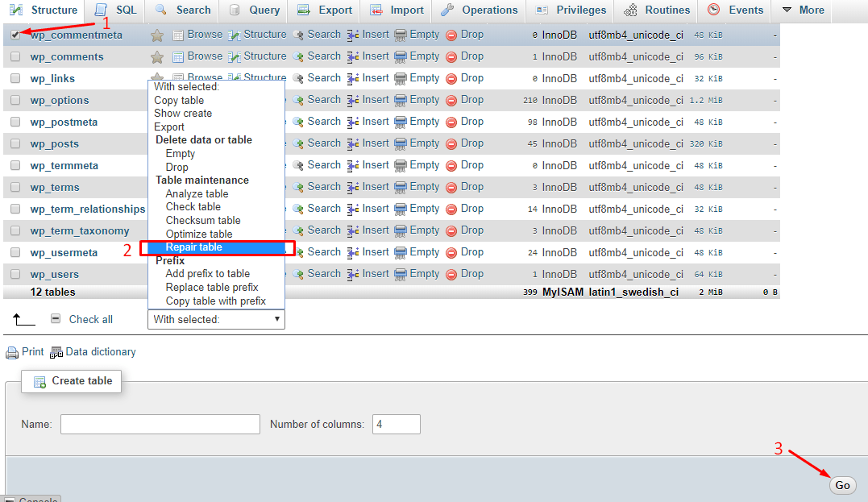The height and width of the screenshot is (502, 868).
Task: Click the Create table icon
Action: pyautogui.click(x=39, y=382)
